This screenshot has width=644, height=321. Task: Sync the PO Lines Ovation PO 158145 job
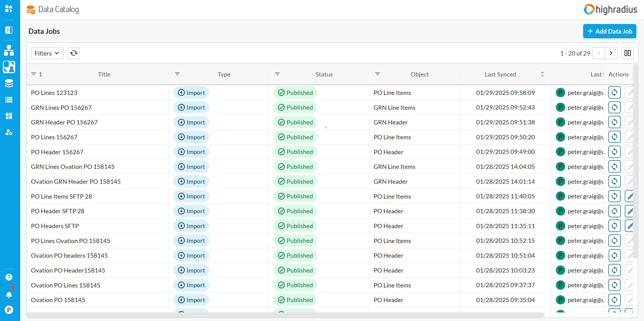coord(614,240)
